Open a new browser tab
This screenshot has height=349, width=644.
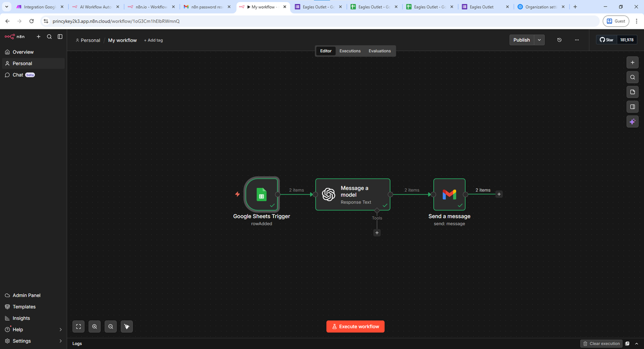point(575,7)
